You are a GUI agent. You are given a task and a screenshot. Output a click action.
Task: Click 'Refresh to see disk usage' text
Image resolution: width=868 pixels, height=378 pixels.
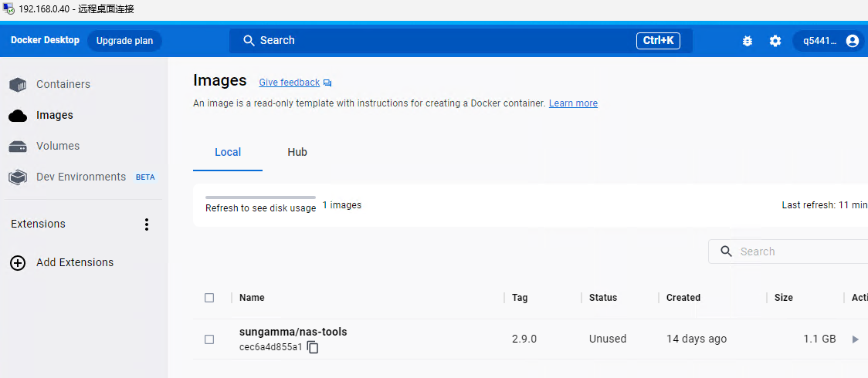click(x=261, y=208)
